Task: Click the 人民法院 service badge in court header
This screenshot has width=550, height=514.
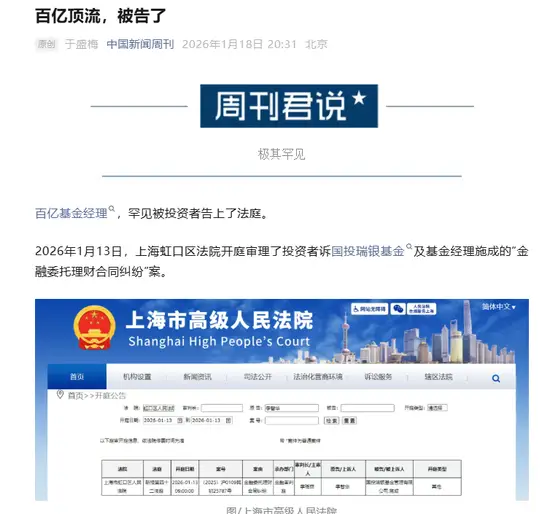Action: (422, 309)
